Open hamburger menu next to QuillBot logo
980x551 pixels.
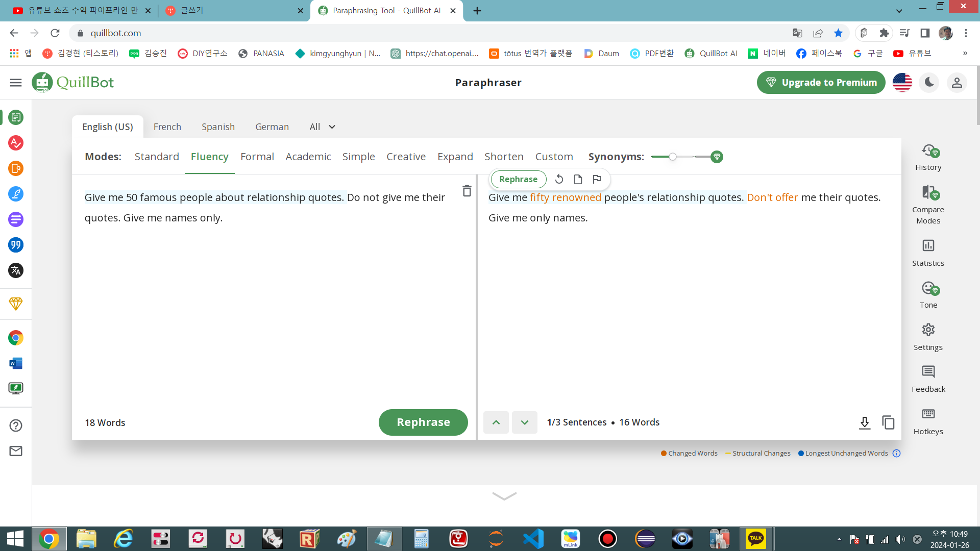point(16,83)
